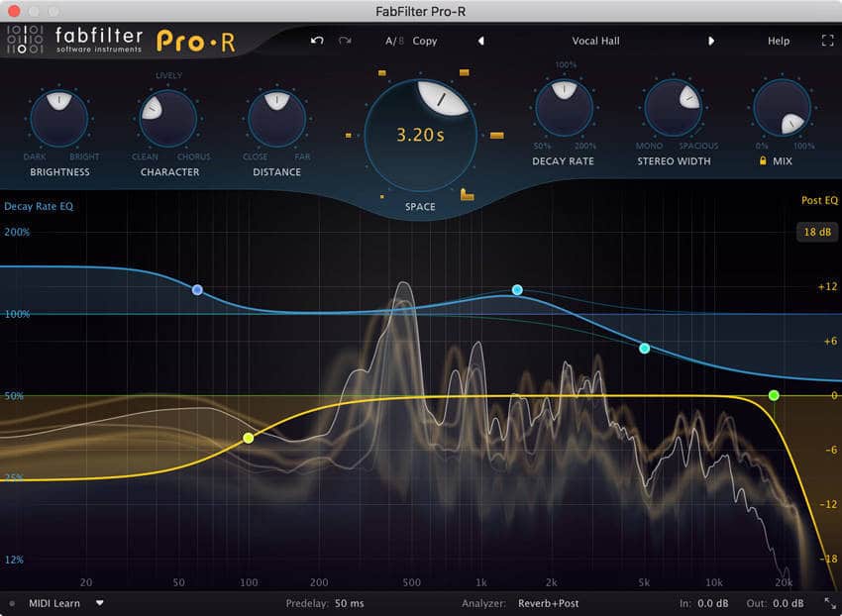
Task: Open the 18 dB Post EQ range menu
Action: [x=815, y=231]
